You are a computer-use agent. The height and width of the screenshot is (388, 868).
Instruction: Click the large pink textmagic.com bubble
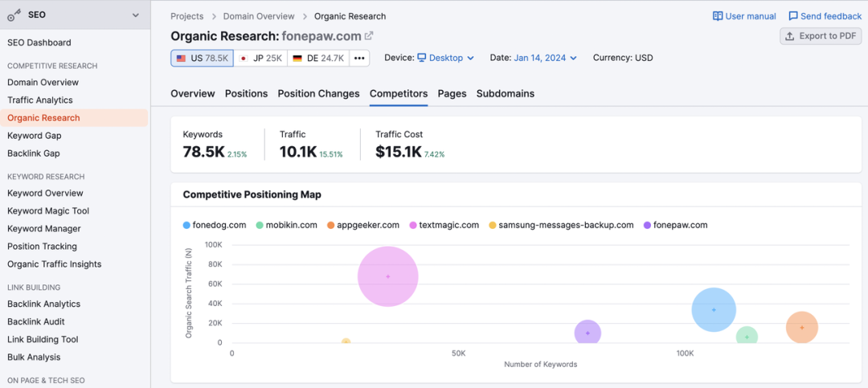point(388,276)
